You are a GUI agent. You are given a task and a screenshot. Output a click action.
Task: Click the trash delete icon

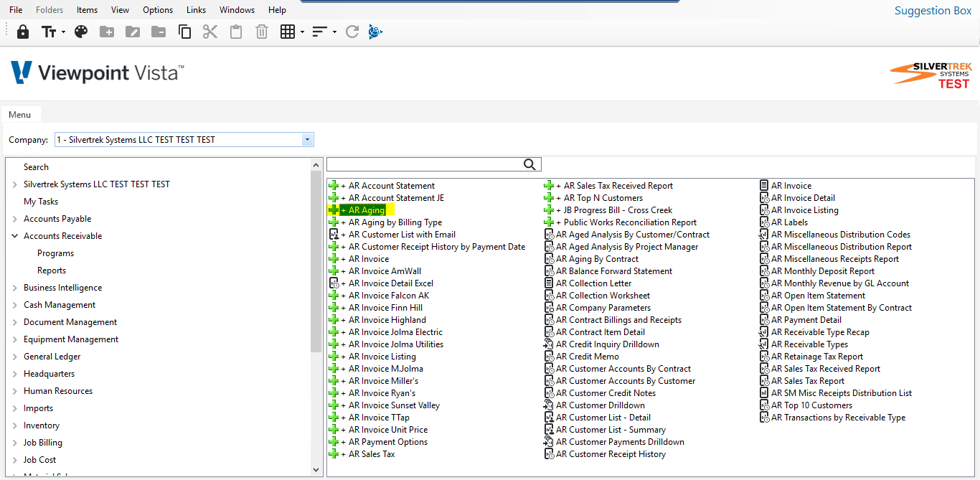pos(262,32)
